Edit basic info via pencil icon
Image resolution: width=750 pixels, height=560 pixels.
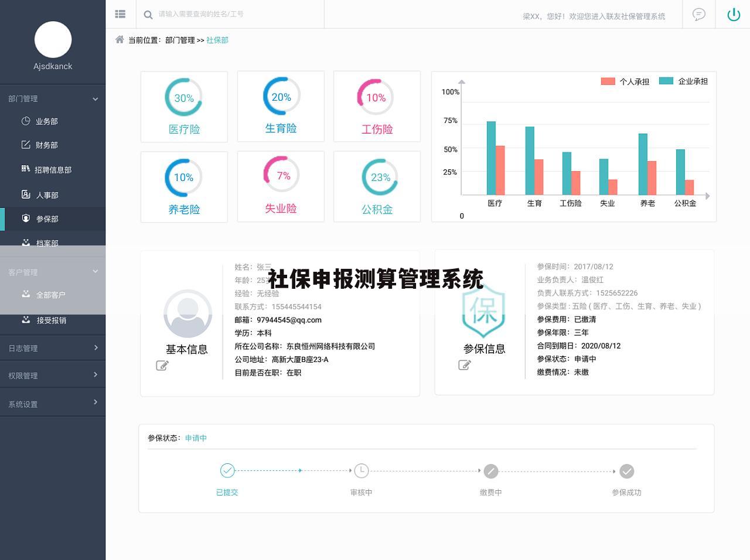click(x=162, y=366)
